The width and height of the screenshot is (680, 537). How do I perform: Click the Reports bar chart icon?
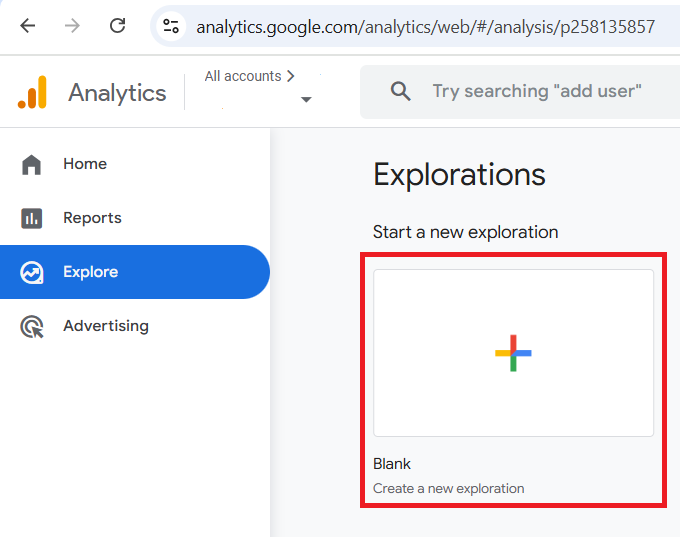click(32, 218)
